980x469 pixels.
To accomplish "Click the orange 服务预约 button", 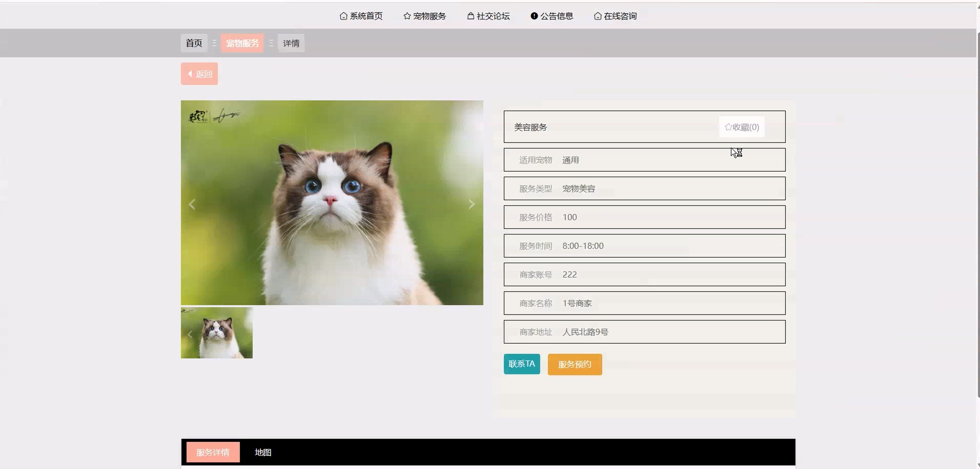I will pos(574,365).
